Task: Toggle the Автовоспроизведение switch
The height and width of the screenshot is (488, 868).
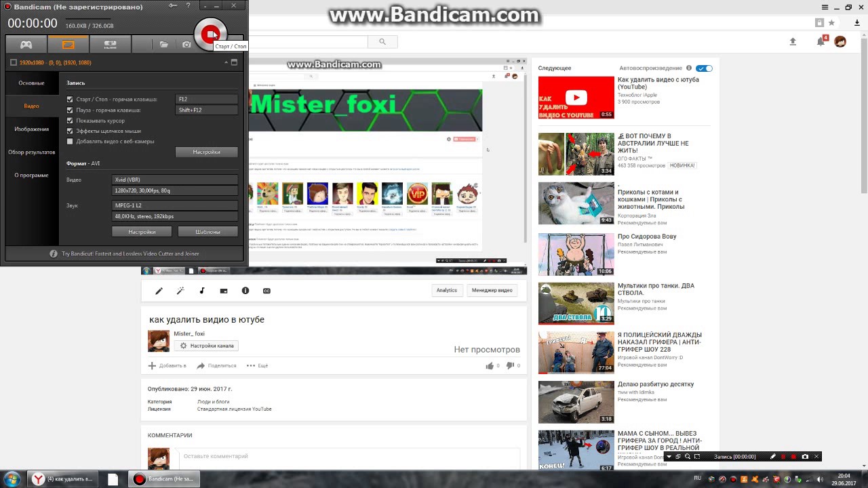Action: coord(705,68)
